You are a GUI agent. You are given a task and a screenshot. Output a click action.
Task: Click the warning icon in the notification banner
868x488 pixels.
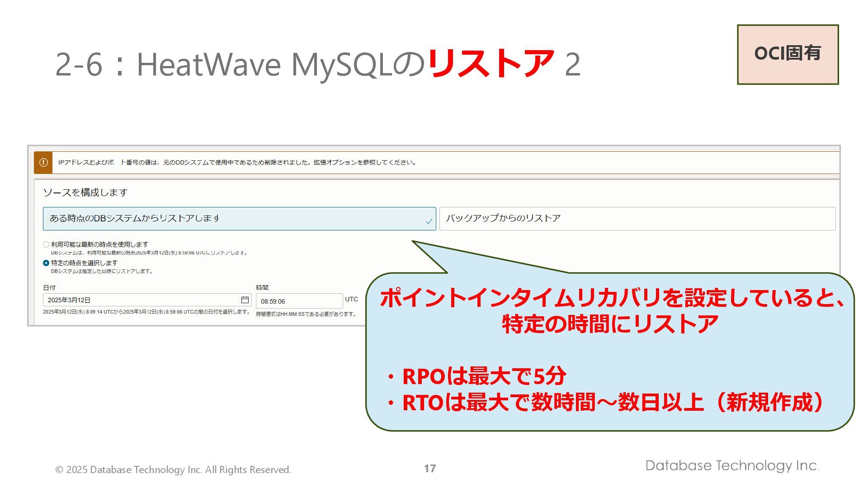43,162
